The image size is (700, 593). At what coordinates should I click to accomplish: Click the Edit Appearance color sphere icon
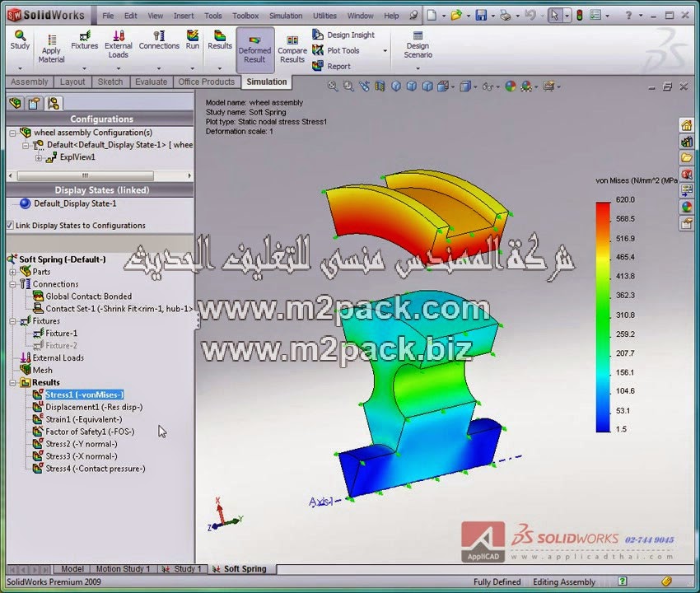point(511,86)
